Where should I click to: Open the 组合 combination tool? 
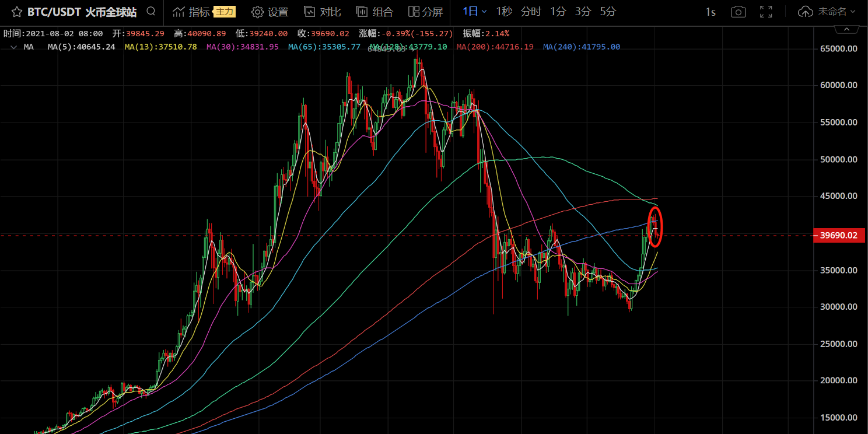[x=374, y=12]
